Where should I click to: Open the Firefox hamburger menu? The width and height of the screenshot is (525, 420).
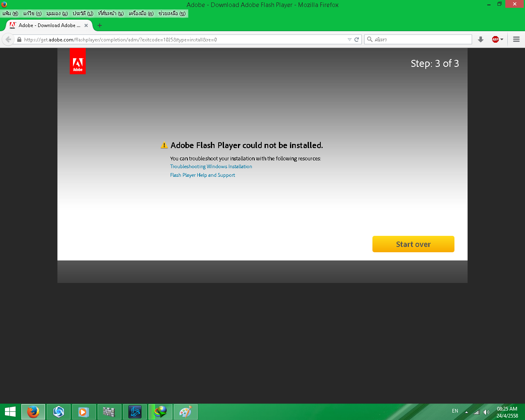click(516, 39)
